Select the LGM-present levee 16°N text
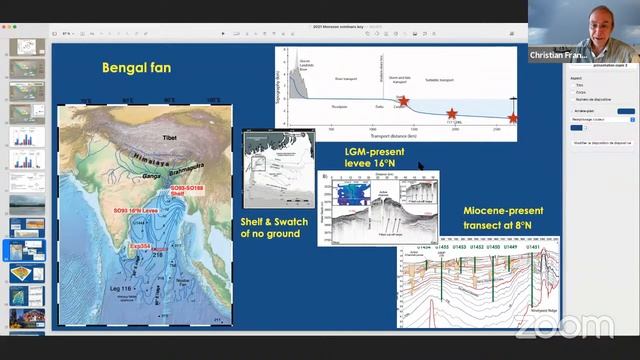This screenshot has height=360, width=640. coord(374,158)
